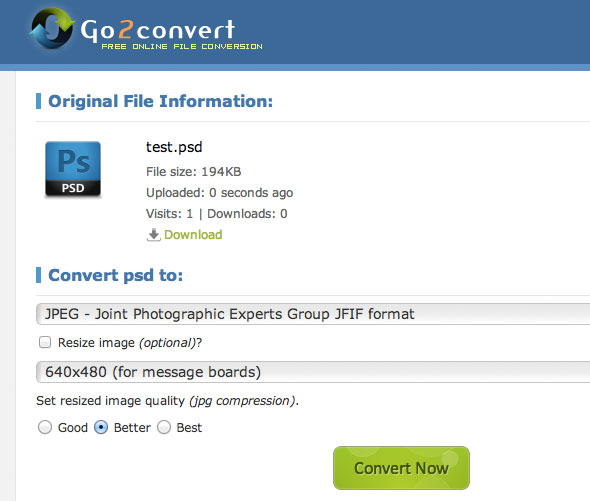The height and width of the screenshot is (501, 590).
Task: Click the Best quality label text
Action: coord(189,428)
